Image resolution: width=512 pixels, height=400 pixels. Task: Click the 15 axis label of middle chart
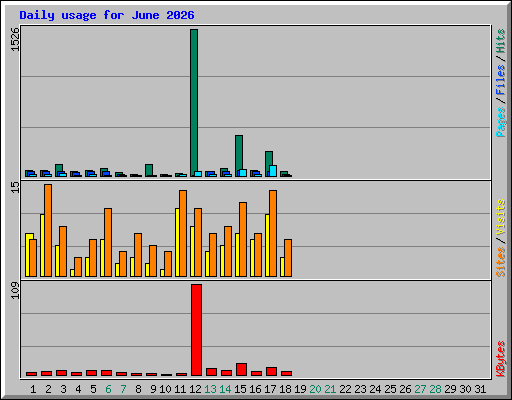15,187
